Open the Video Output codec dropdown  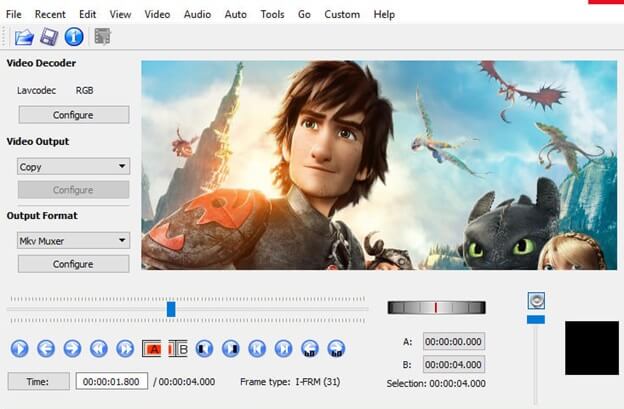point(73,166)
